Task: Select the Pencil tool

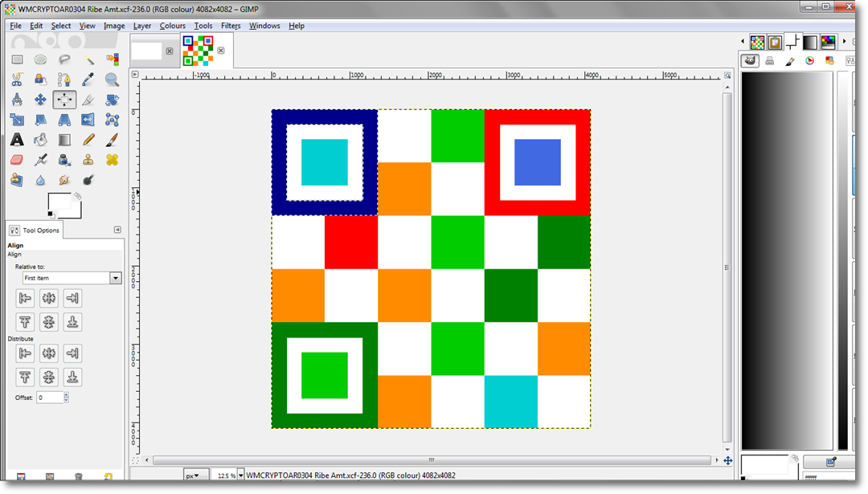Action: [88, 140]
